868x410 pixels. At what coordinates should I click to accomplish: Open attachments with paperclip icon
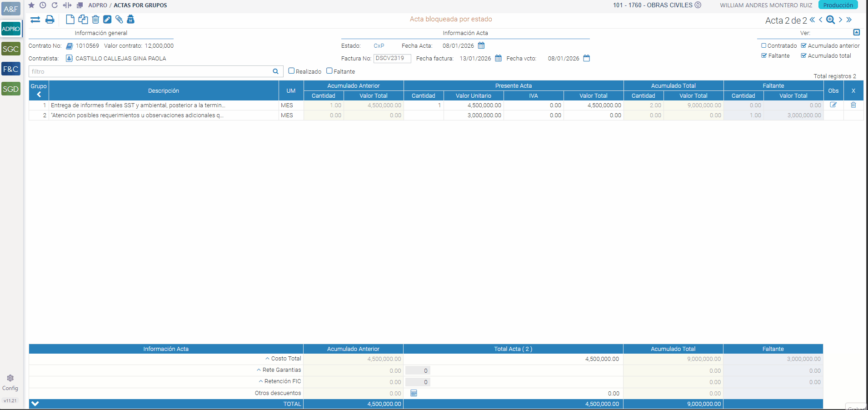(x=119, y=19)
